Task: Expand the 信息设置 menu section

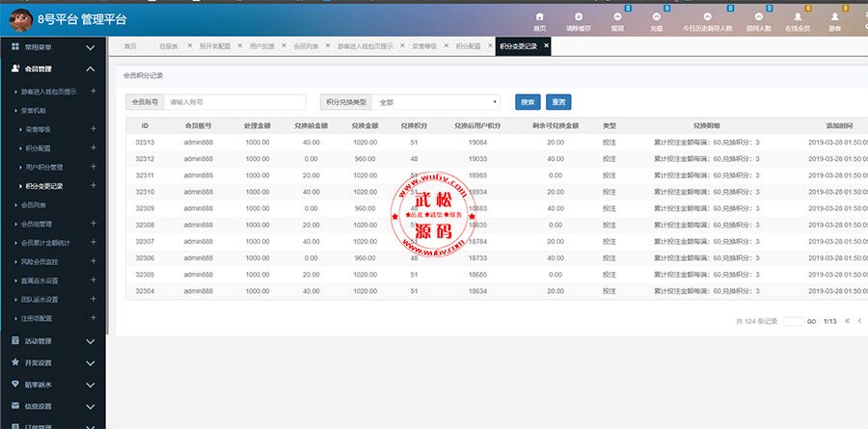Action: pos(53,406)
